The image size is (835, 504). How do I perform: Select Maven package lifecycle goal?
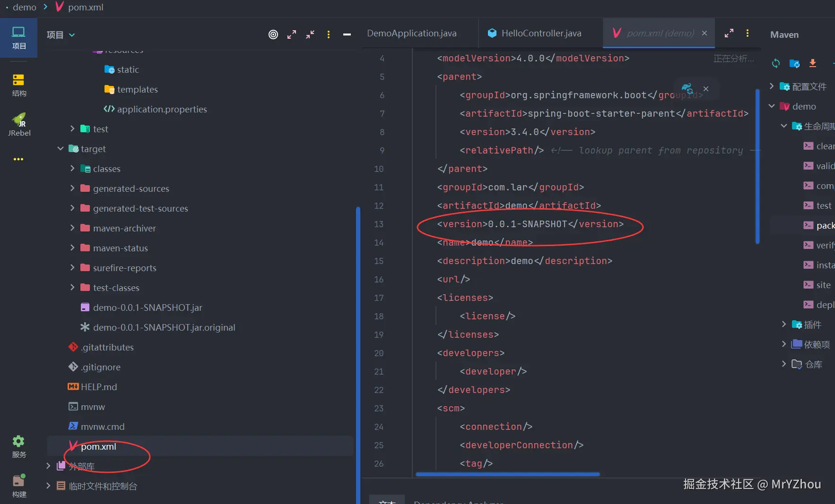[818, 225]
